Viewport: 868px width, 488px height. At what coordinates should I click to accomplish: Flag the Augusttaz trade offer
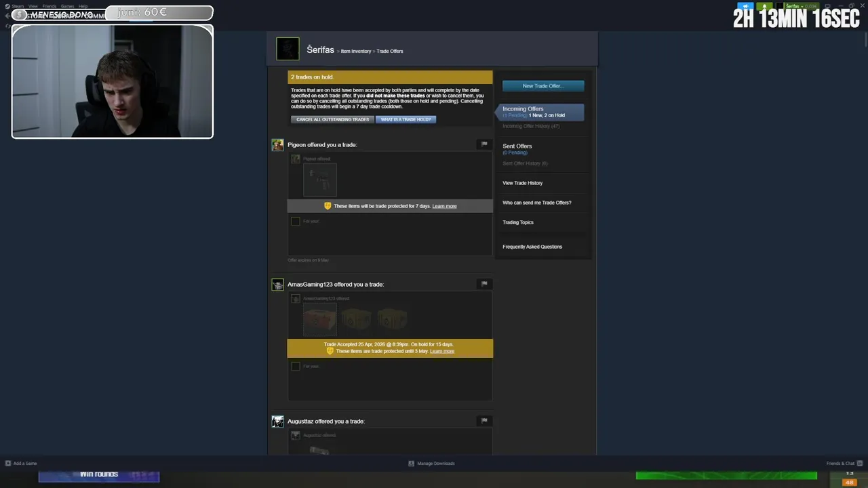point(484,420)
